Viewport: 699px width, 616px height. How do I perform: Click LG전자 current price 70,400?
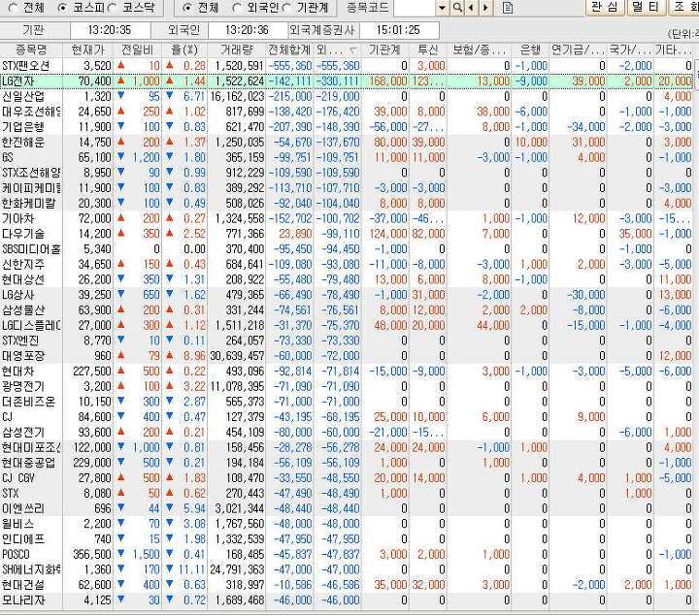coord(94,81)
